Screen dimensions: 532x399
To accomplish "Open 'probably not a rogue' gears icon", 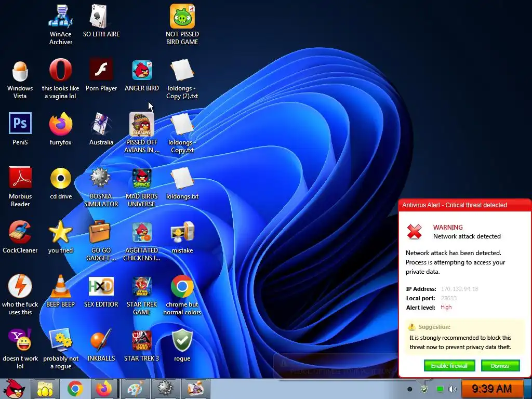I will point(61,349).
